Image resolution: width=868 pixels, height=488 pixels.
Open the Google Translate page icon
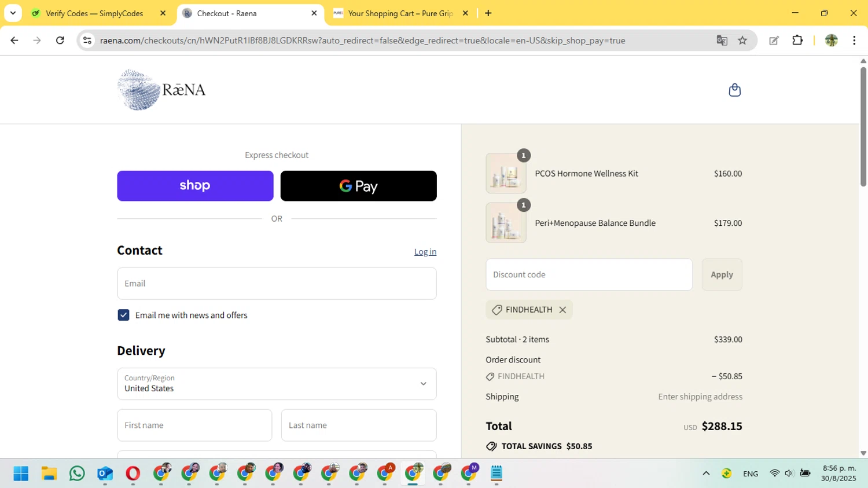point(722,41)
